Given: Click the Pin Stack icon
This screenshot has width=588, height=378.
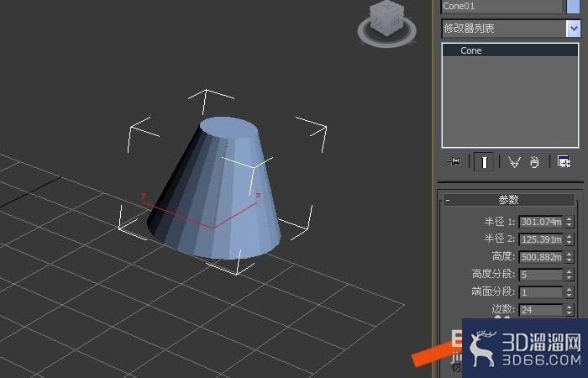Looking at the screenshot, I should point(454,161).
